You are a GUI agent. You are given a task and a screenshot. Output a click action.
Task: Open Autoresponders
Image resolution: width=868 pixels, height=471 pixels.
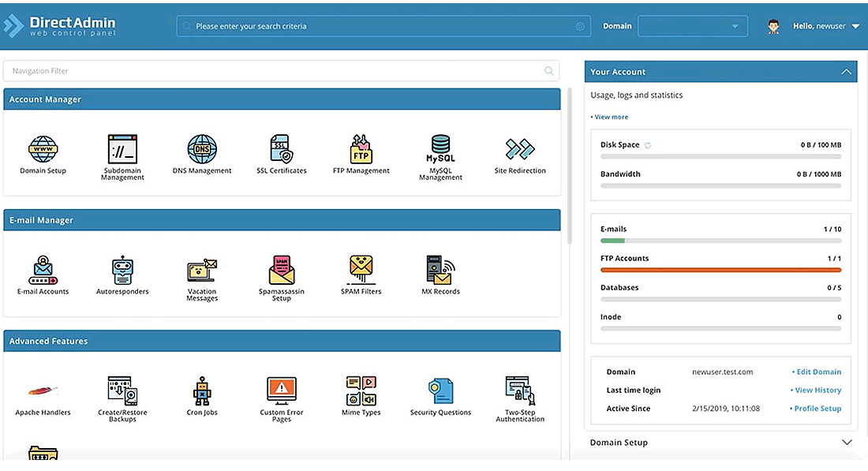(x=122, y=275)
